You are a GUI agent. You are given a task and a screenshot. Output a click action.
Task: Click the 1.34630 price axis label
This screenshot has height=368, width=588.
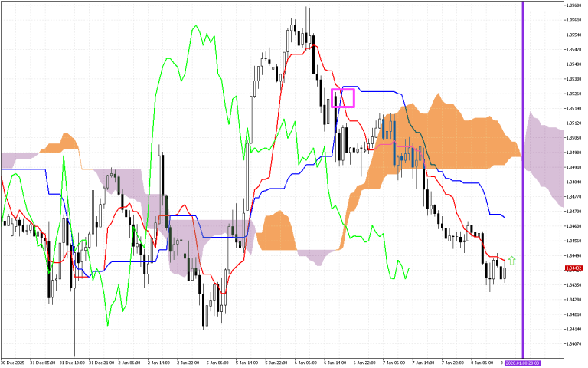[x=573, y=226]
